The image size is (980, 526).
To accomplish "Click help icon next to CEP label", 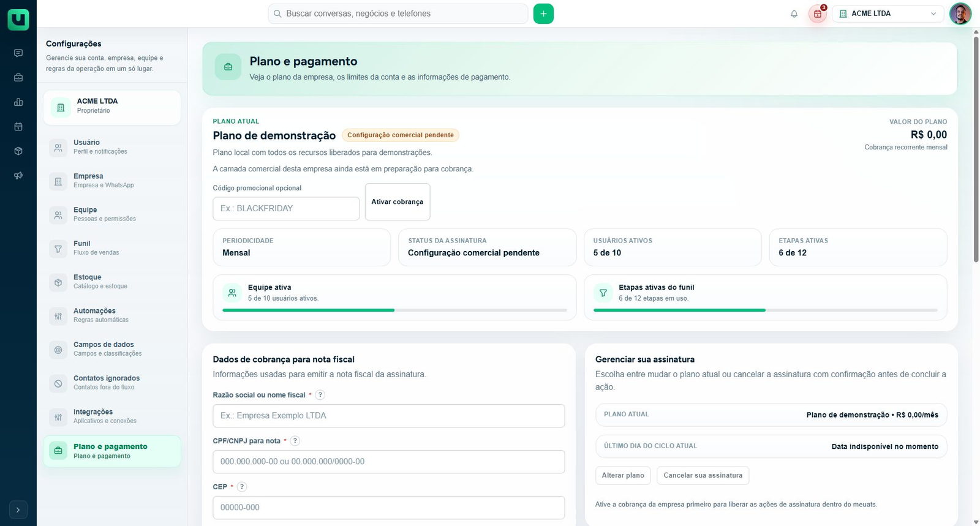I will tap(242, 487).
